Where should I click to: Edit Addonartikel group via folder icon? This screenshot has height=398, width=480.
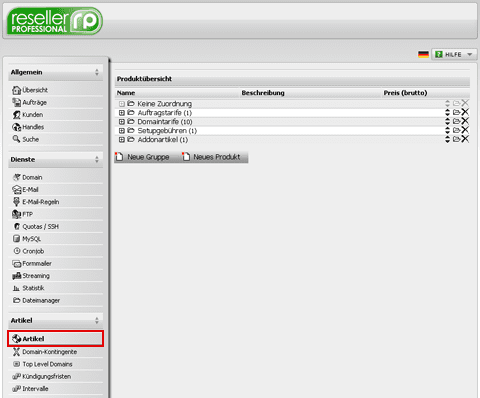[456, 139]
